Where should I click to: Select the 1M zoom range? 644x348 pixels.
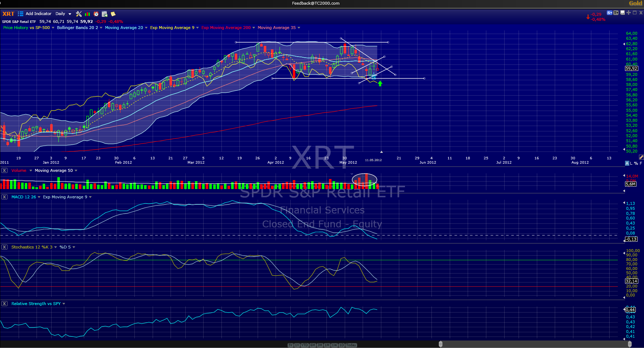(327, 345)
